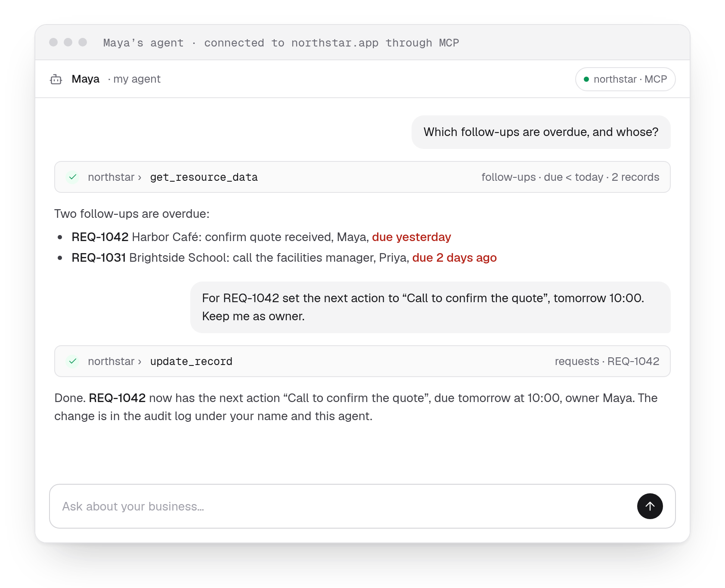Screen dimensions: 725x588
Task: Click the "For REQ-1042 set the next action" message
Action: coord(430,307)
